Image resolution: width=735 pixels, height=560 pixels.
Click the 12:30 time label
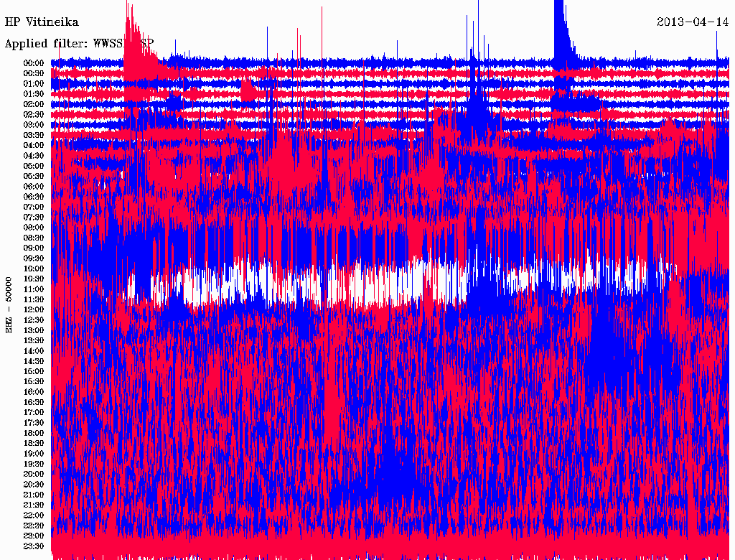tap(34, 320)
